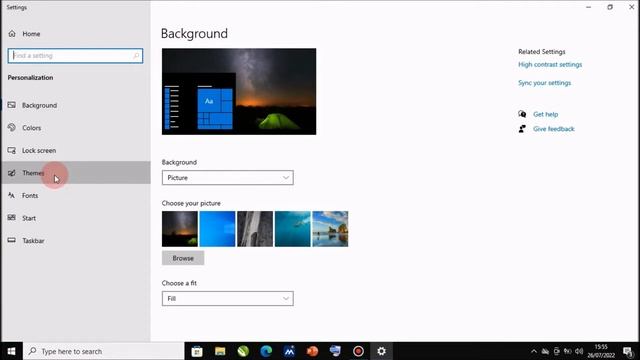This screenshot has width=640, height=360.
Task: Open the Choose a fit dropdown showing Fill
Action: coord(227,298)
